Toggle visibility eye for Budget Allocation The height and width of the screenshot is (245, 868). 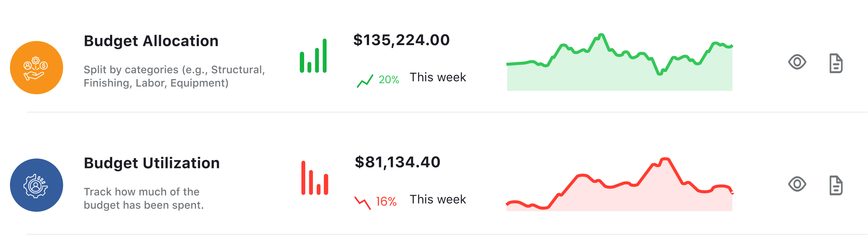click(x=797, y=62)
